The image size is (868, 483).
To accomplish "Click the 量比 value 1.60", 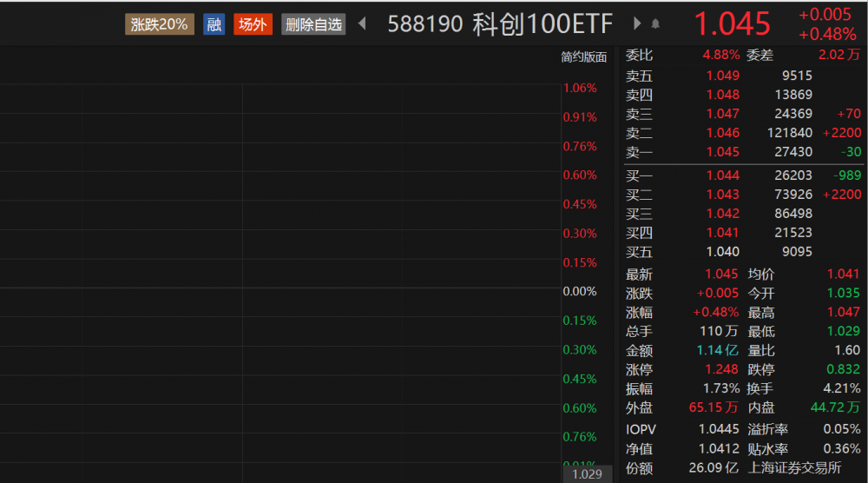I will click(847, 350).
